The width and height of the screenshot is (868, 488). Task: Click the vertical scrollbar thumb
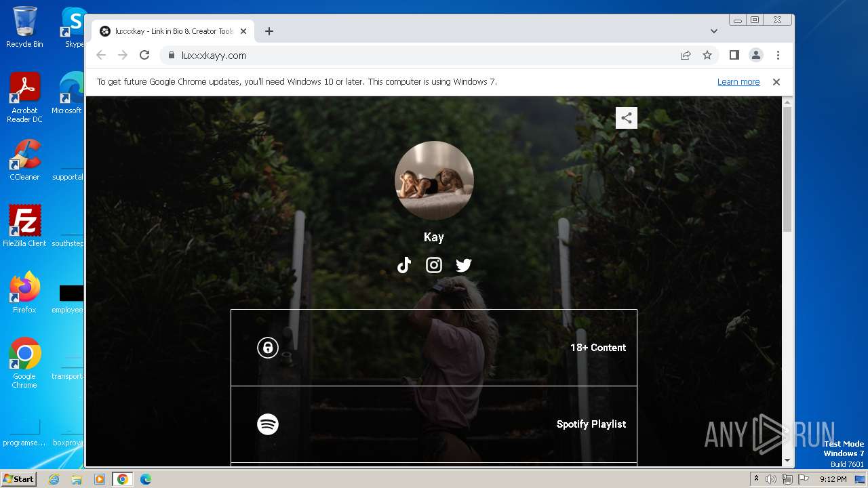(787, 169)
